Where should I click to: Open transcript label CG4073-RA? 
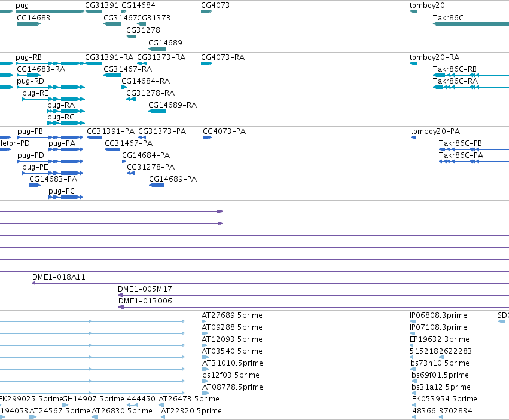(x=223, y=57)
